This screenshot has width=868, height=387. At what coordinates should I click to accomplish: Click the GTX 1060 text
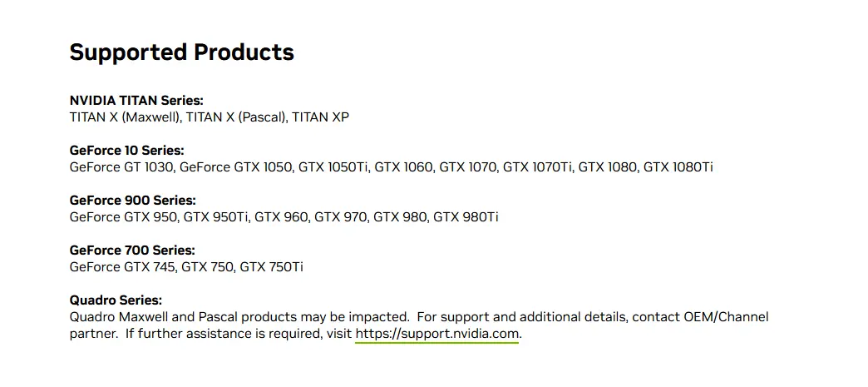(403, 167)
